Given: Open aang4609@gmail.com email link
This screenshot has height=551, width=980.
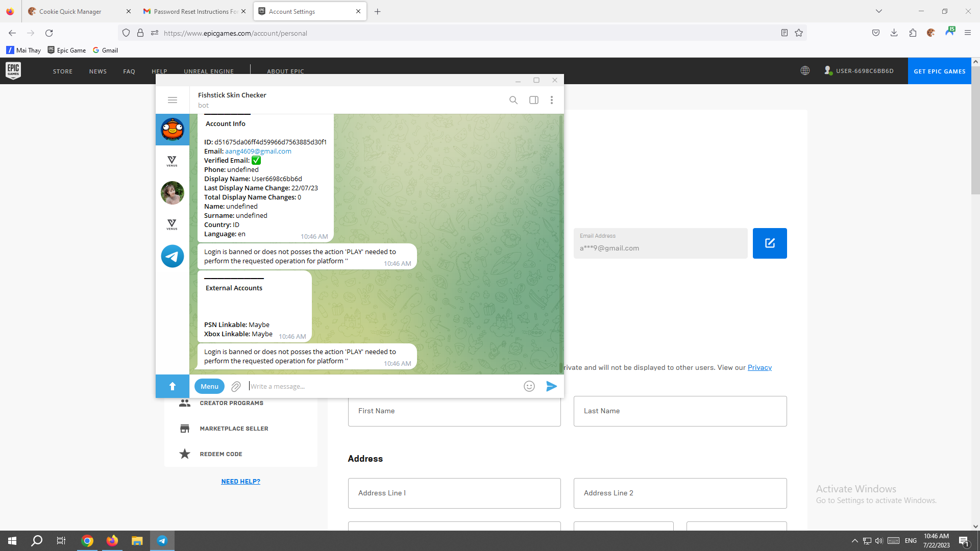Looking at the screenshot, I should pyautogui.click(x=258, y=151).
